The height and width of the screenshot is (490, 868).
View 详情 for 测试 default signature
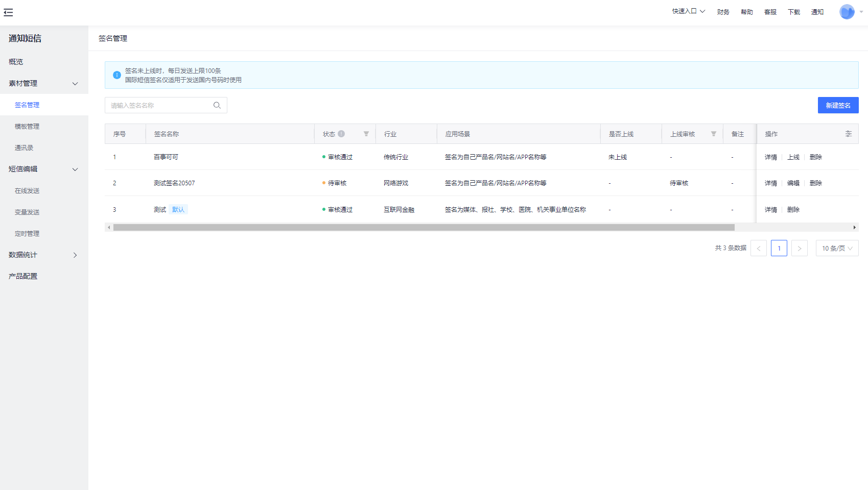pos(770,210)
